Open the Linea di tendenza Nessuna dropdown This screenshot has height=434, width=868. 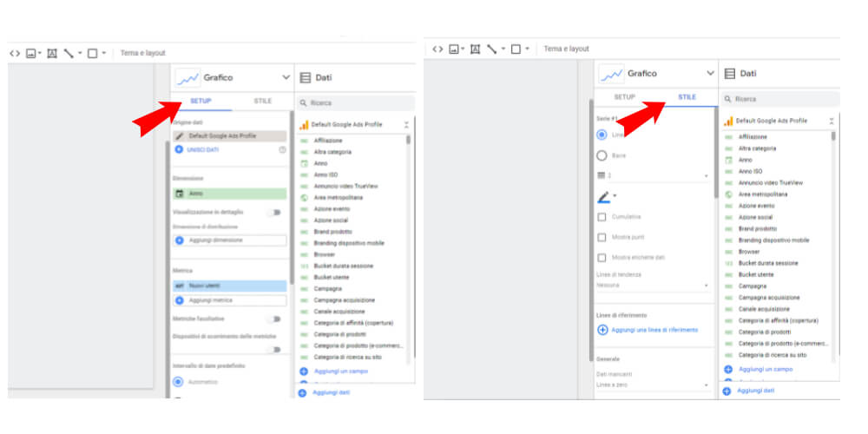[x=654, y=286]
